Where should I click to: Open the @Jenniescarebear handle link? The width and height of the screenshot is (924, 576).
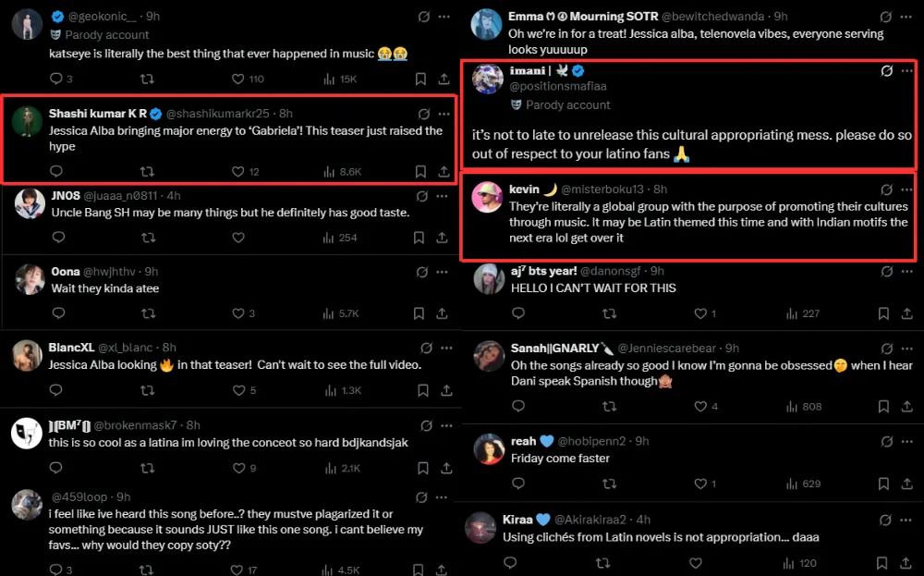668,349
